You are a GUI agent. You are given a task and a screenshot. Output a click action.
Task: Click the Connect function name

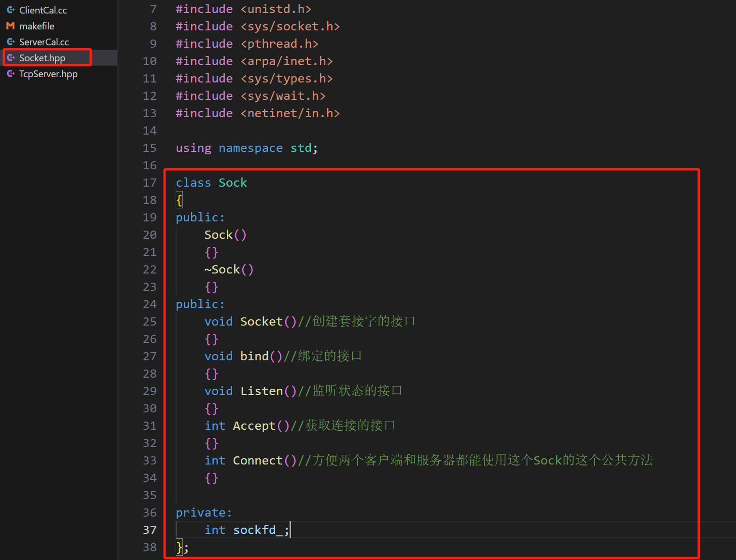point(258,461)
